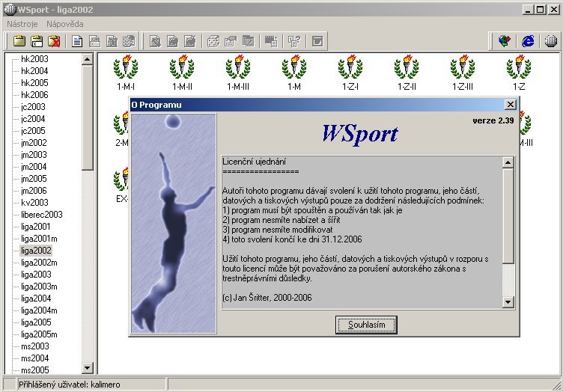Image resolution: width=563 pixels, height=392 pixels.
Task: Select jm2004 in the tree
Action: [34, 167]
